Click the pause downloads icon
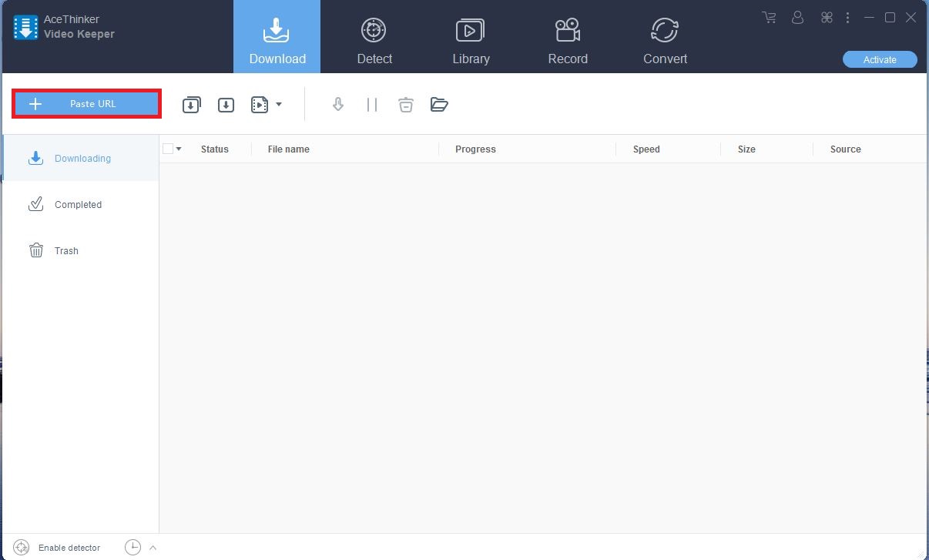Screen dimensions: 929x560 (372, 105)
